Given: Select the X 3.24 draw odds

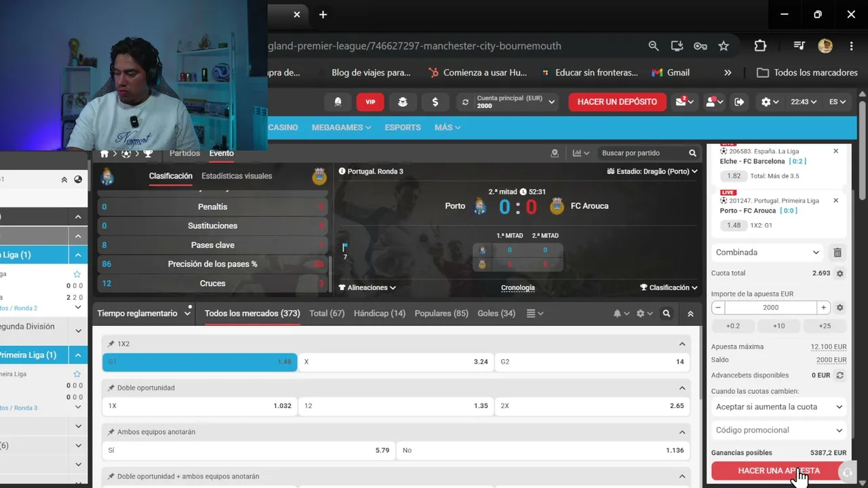Looking at the screenshot, I should coord(396,362).
